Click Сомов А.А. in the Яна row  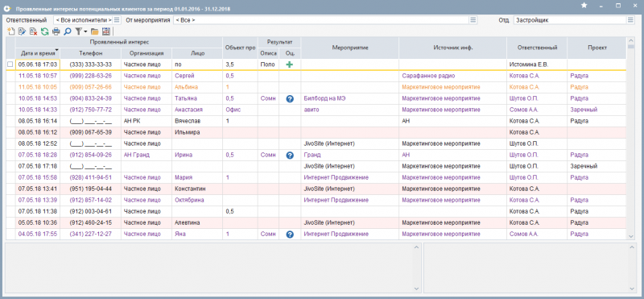tap(537, 234)
